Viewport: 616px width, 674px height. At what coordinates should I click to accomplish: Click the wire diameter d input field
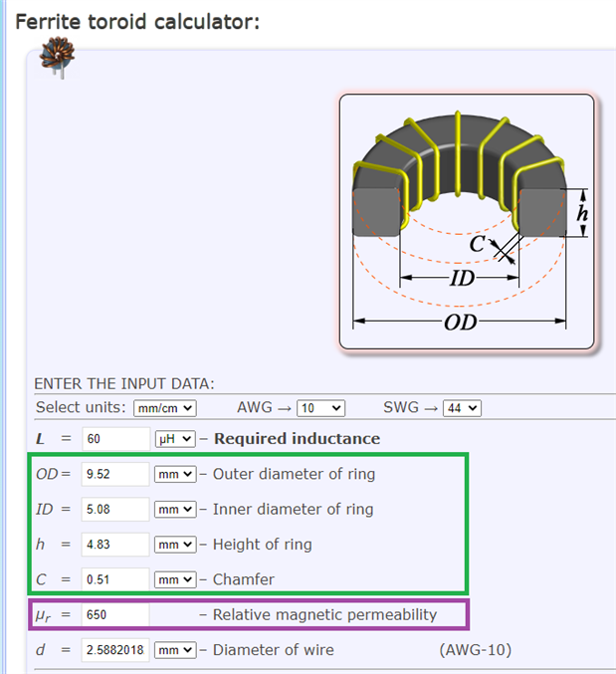point(115,650)
